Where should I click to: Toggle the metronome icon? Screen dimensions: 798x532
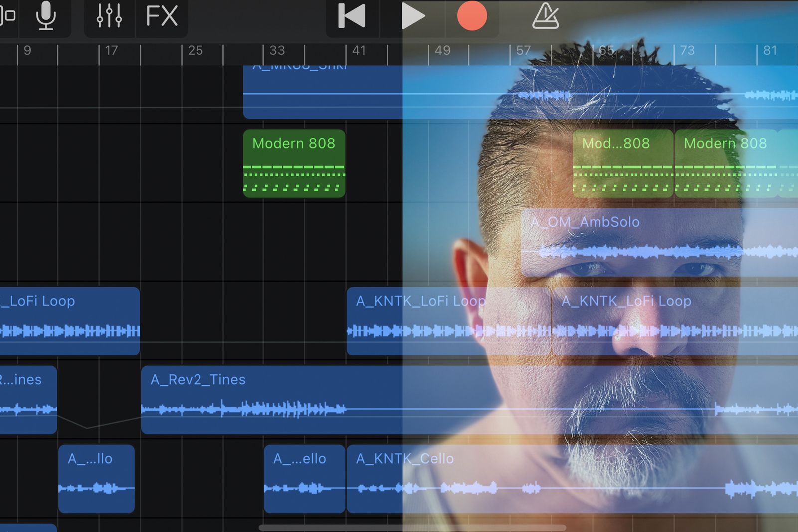(x=545, y=16)
